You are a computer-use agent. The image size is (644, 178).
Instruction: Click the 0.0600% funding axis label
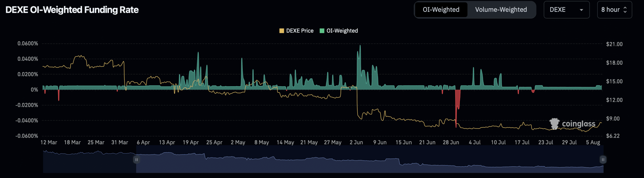pyautogui.click(x=28, y=44)
